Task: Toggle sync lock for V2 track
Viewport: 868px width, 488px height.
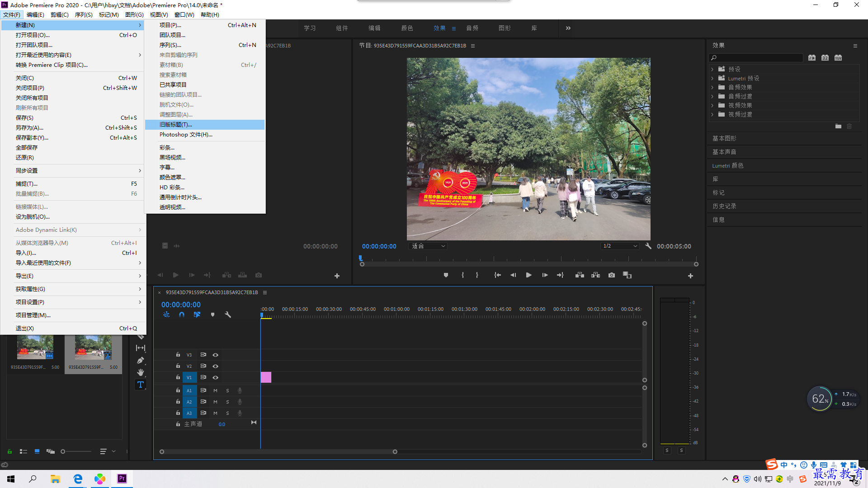Action: (203, 366)
